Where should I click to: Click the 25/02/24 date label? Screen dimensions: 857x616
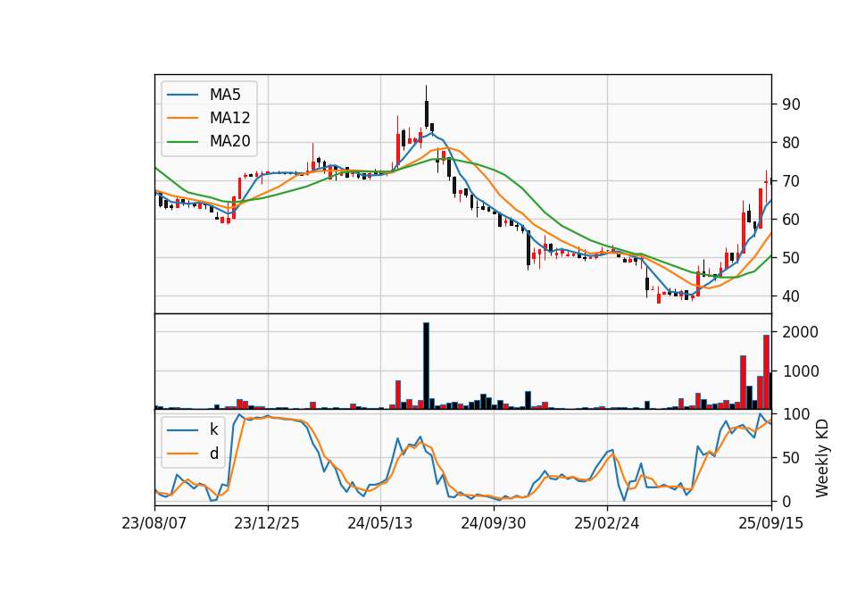click(x=607, y=523)
